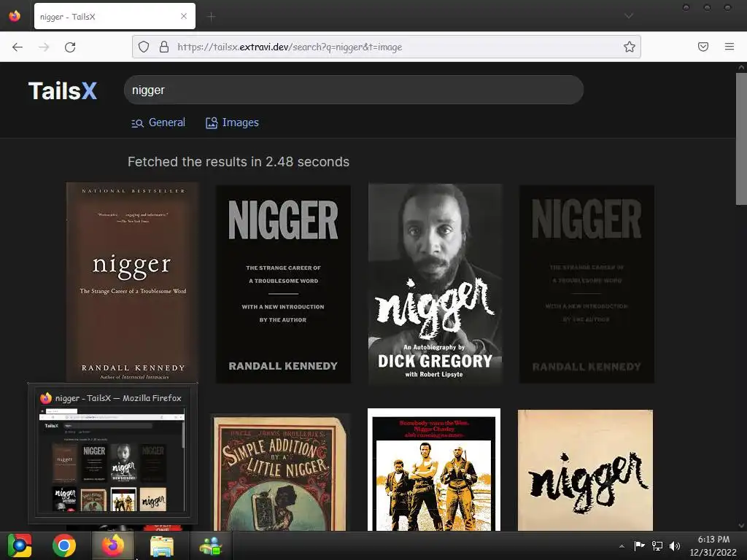Click the General tab search-list icon
This screenshot has width=747, height=560.
pyautogui.click(x=137, y=123)
